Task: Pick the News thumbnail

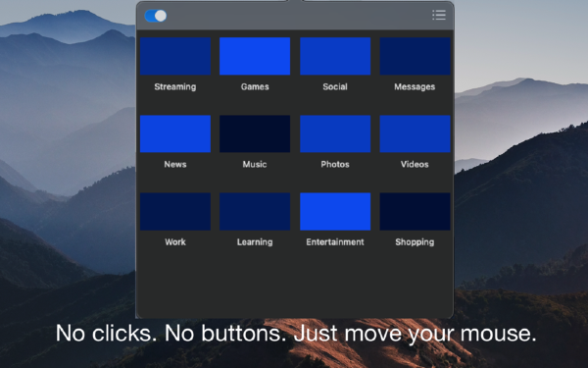Action: (x=175, y=133)
